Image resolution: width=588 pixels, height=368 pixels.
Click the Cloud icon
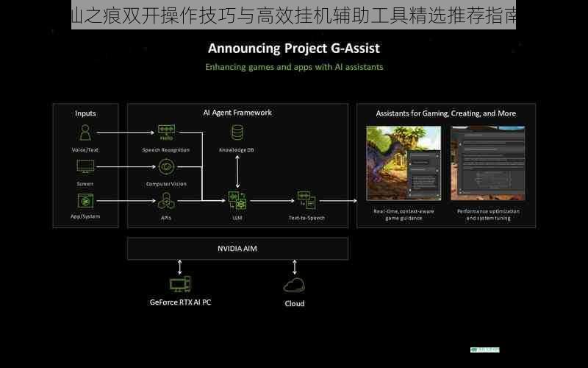click(x=294, y=286)
